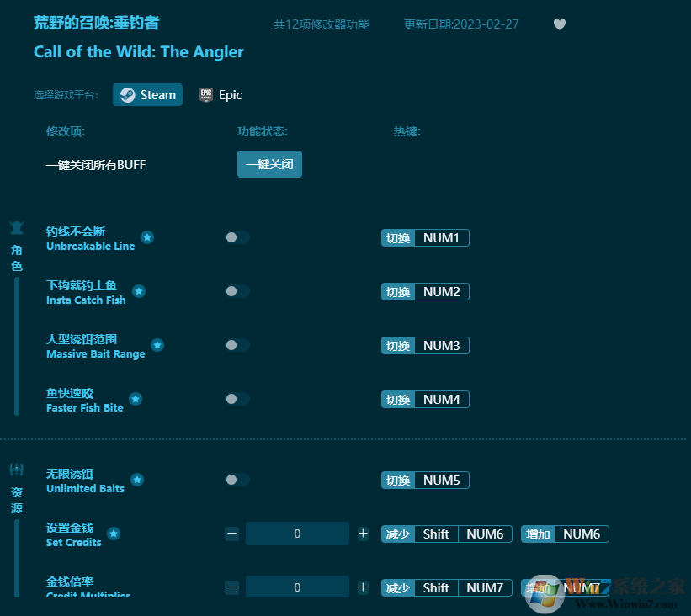Viewport: 691px width, 616px height.
Task: Click the 切换 NUM1 hotkey button
Action: coord(425,238)
